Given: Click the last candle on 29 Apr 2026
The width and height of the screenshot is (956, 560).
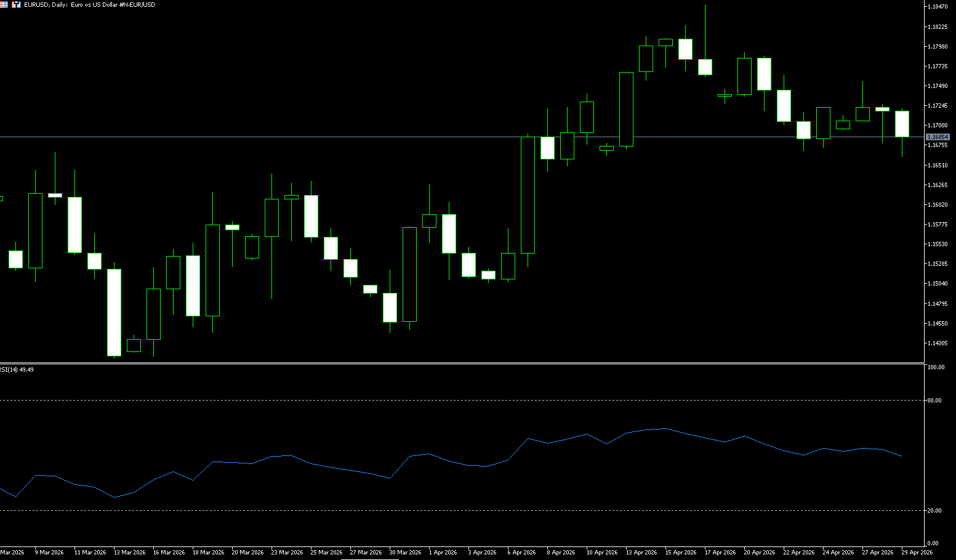Looking at the screenshot, I should coord(902,124).
